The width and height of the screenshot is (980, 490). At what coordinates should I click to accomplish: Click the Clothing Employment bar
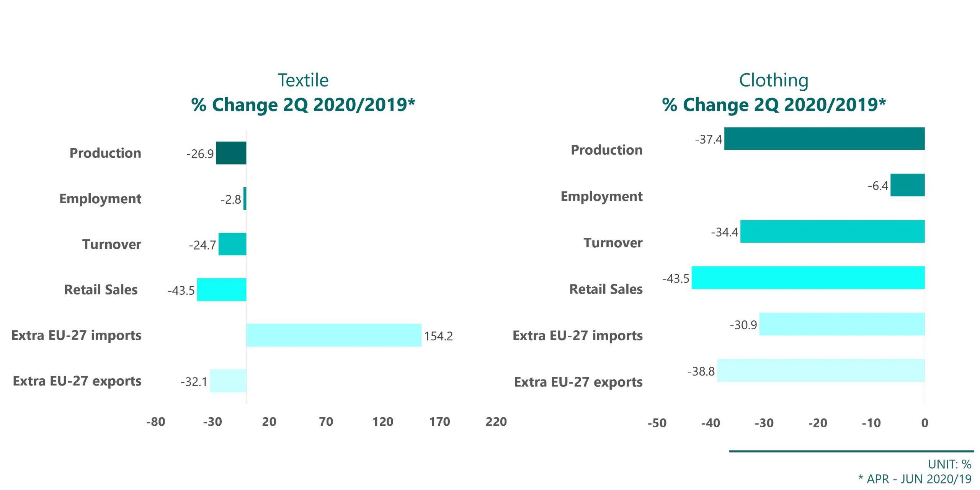tap(907, 185)
